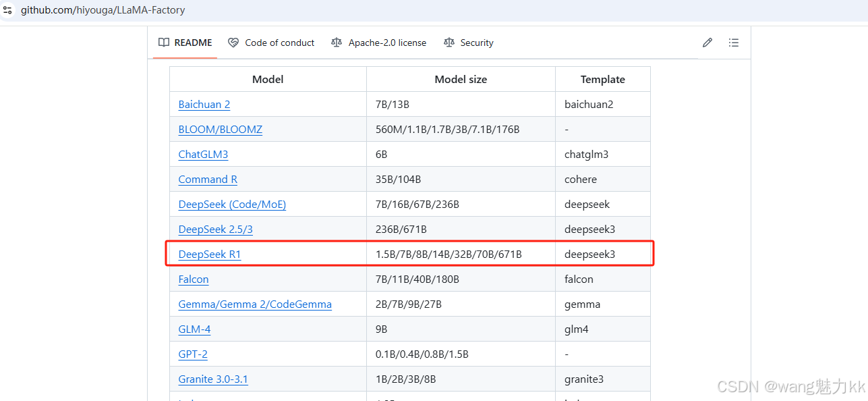The width and height of the screenshot is (868, 401).
Task: Switch to the README tab
Action: click(185, 43)
